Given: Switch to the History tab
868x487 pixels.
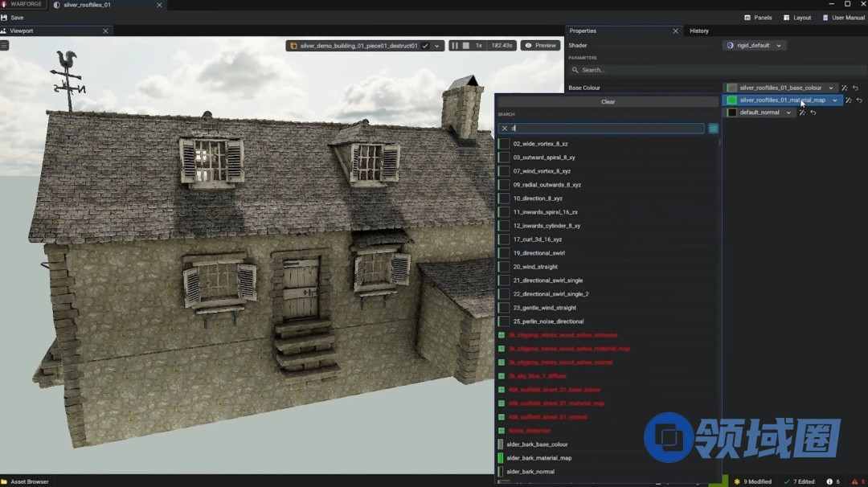Looking at the screenshot, I should pyautogui.click(x=699, y=31).
